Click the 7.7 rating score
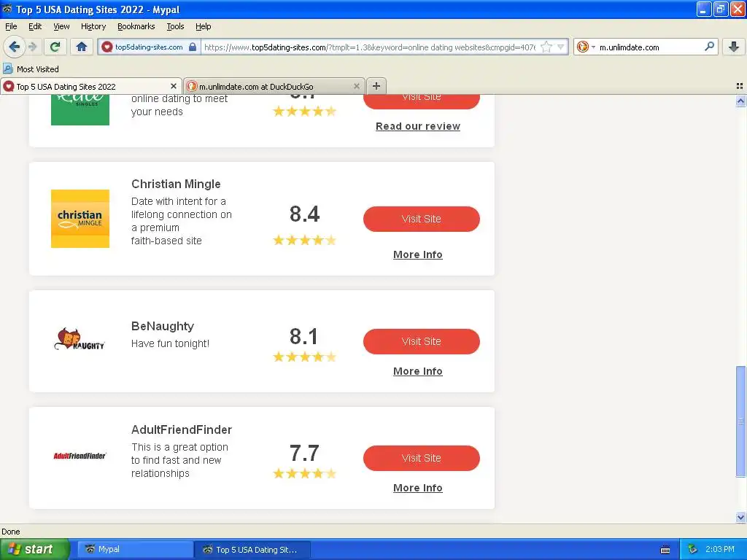Screen dimensions: 747x560 (304, 453)
